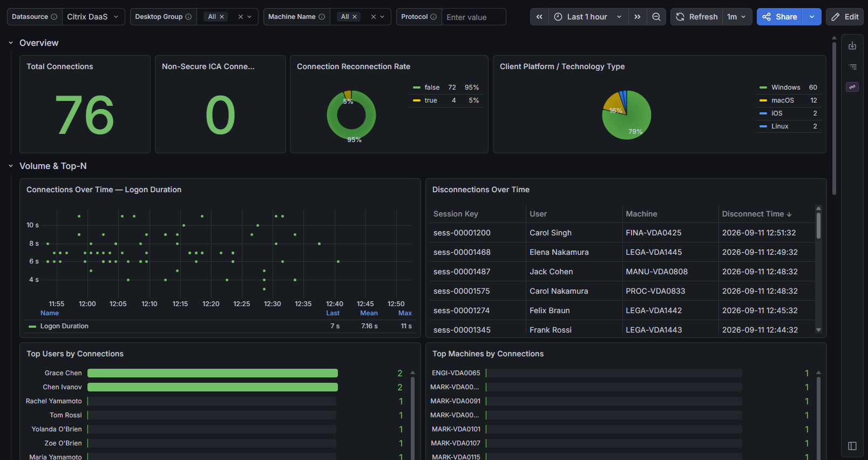Open the Share options dropdown arrow
The width and height of the screenshot is (868, 460).
click(812, 17)
